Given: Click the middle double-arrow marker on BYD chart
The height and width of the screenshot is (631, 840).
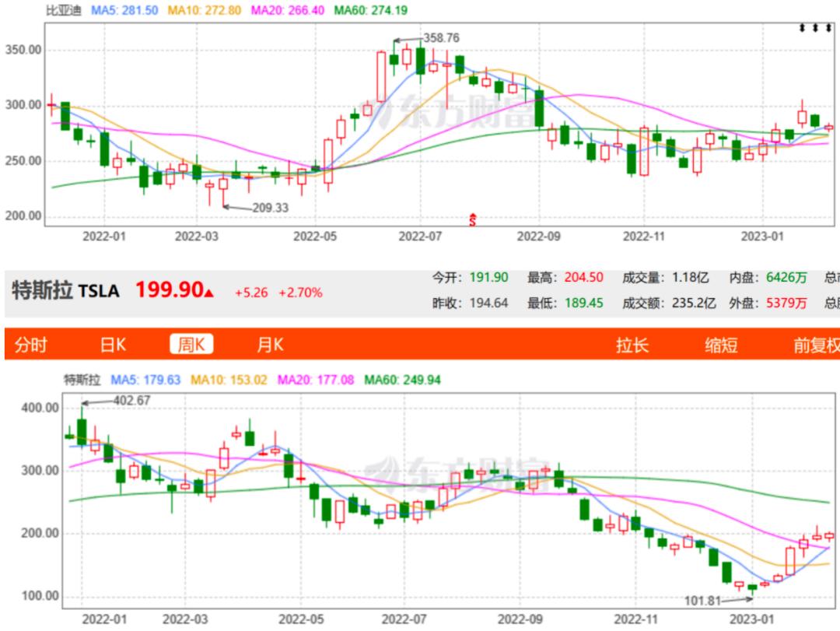Looking at the screenshot, I should click(x=815, y=27).
